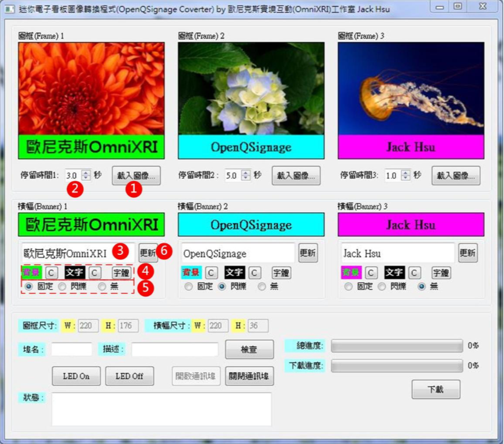Screen dimensions: 504x444
Task: Click the 下載 download button
Action: (x=436, y=389)
